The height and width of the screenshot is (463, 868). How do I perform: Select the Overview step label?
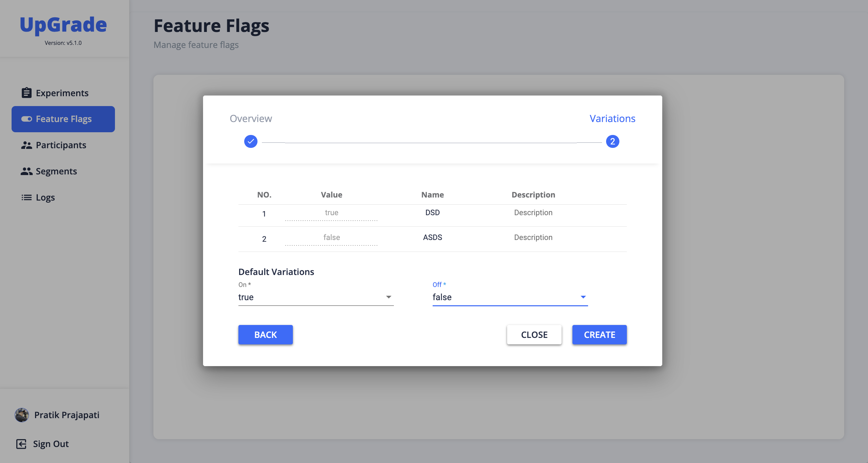coord(251,119)
